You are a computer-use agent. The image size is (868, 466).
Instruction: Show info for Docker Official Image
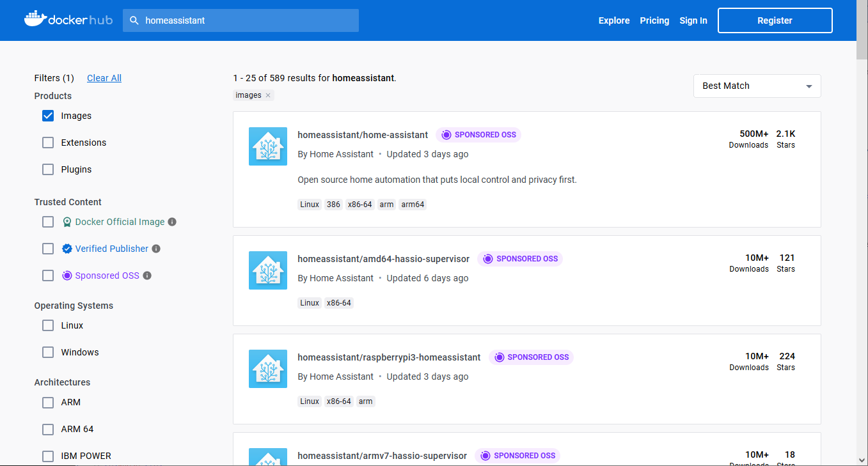coord(172,222)
